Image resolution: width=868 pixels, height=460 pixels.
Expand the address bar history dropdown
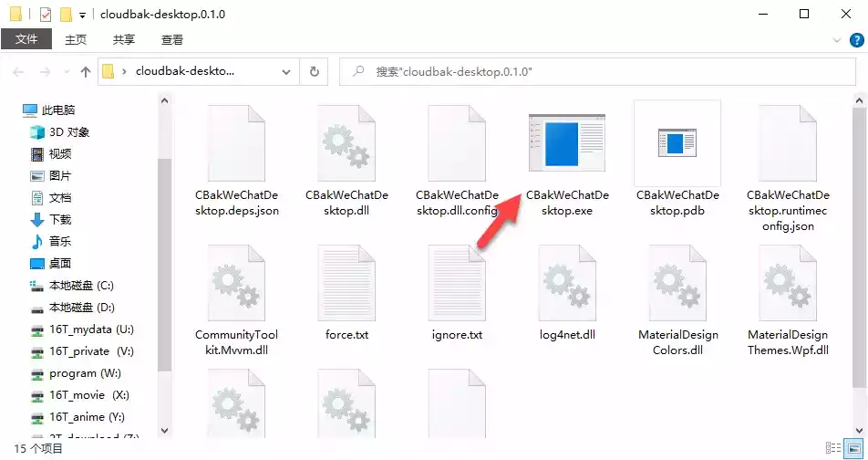[x=288, y=71]
